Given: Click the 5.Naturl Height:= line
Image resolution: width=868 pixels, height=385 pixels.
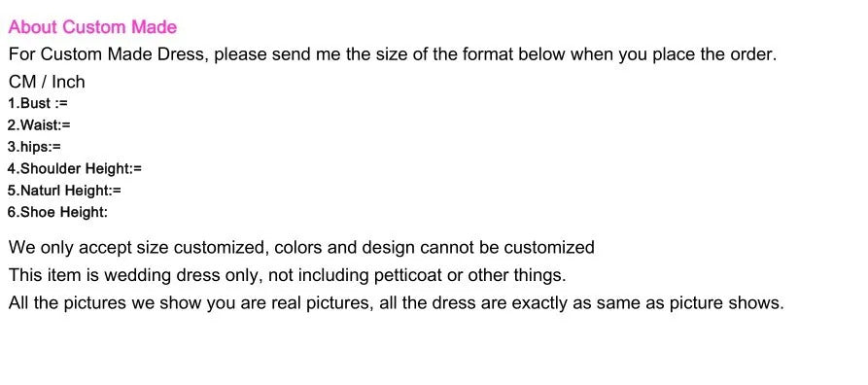Looking at the screenshot, I should click(x=64, y=191).
